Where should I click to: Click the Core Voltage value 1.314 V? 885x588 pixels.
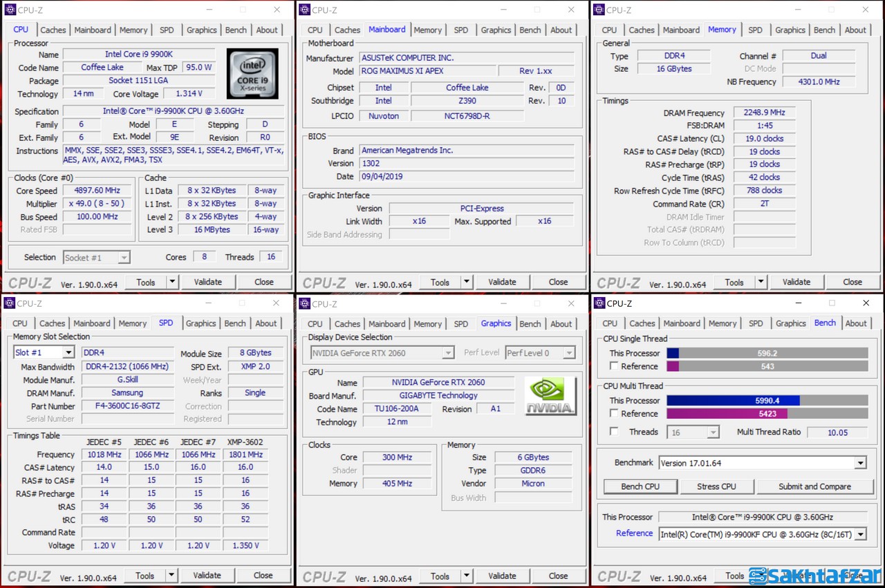(x=189, y=94)
